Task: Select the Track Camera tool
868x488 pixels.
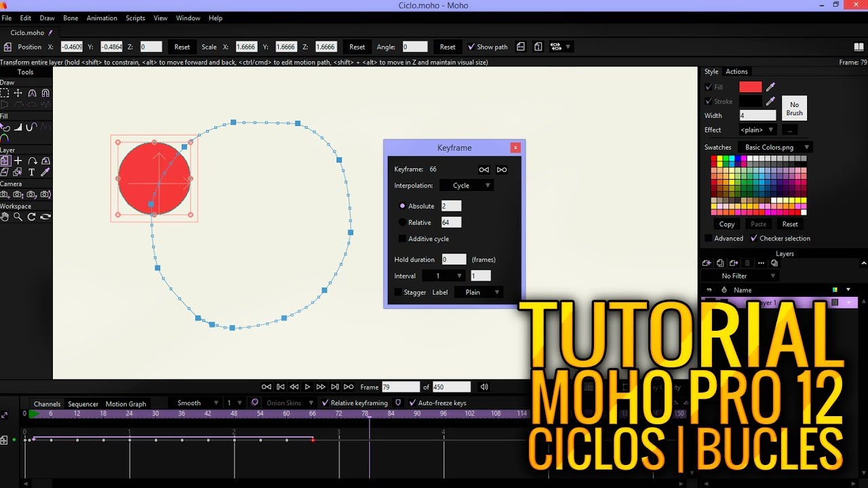Action: tap(5, 195)
